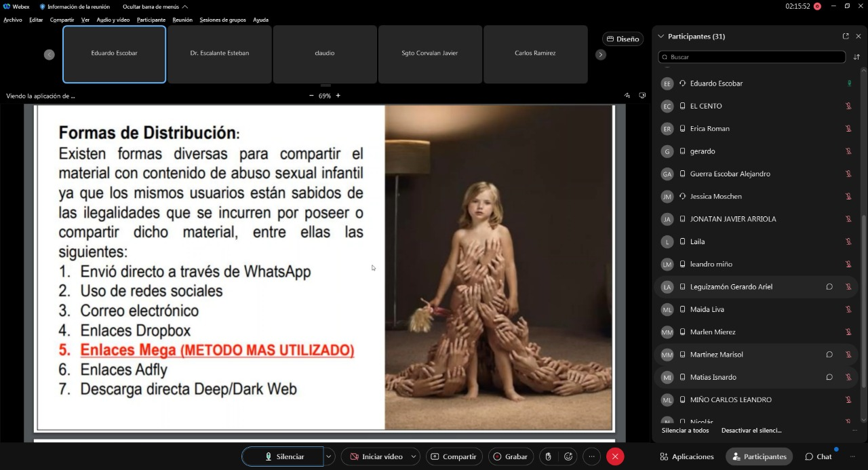
Task: Open more options ellipsis in meeting controls
Action: [x=592, y=456]
